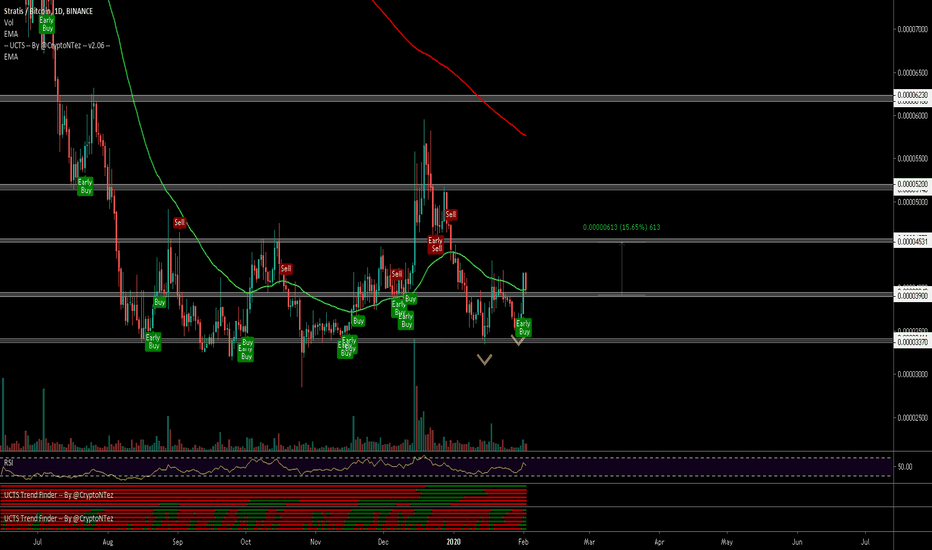
Task: Select the UCTS v2.06 indicator legend
Action: tap(57, 45)
